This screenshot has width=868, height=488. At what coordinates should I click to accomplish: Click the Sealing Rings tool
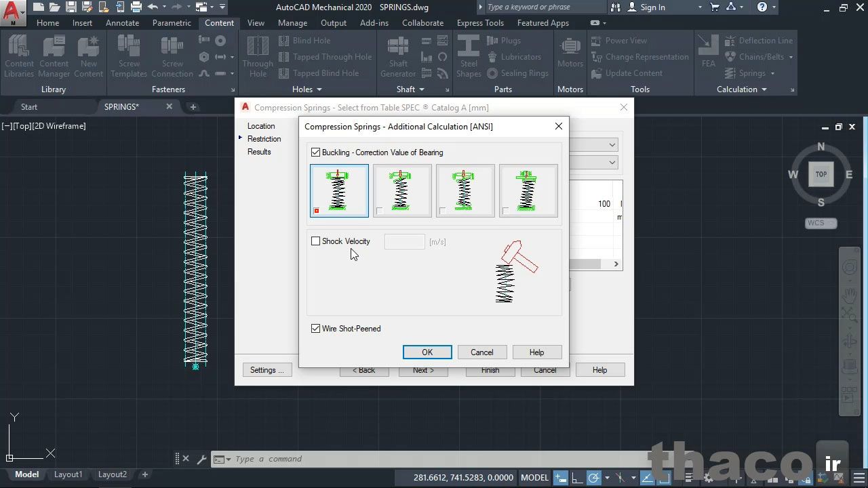tap(517, 73)
